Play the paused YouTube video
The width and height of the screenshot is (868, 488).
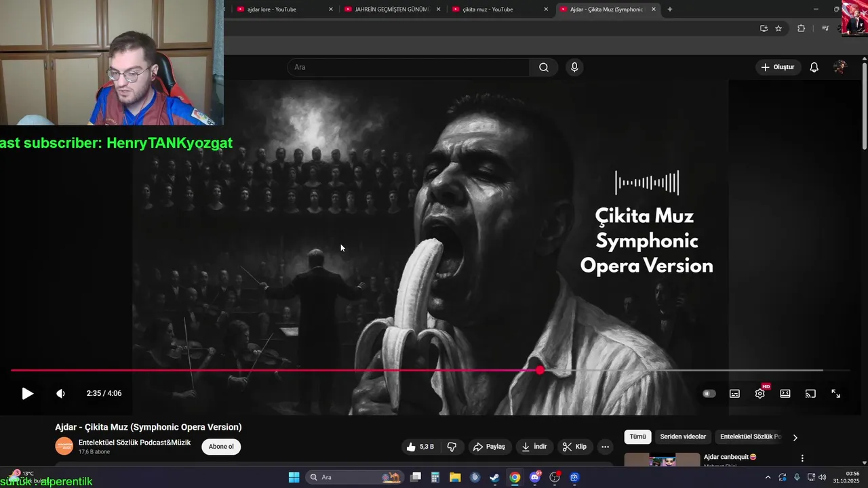pyautogui.click(x=27, y=393)
